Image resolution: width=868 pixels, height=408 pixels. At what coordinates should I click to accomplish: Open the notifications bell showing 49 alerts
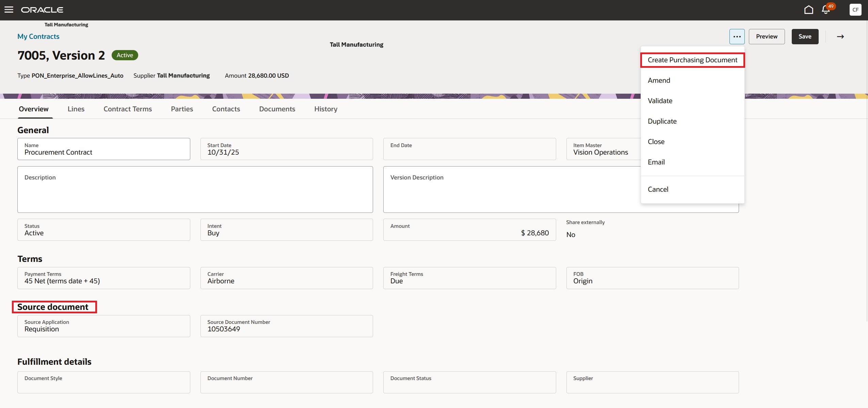pyautogui.click(x=825, y=10)
